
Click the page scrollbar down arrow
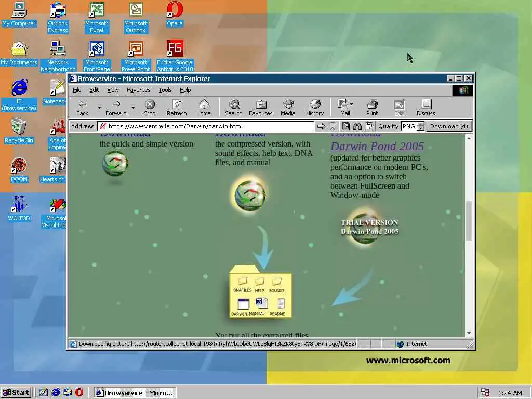pyautogui.click(x=469, y=333)
